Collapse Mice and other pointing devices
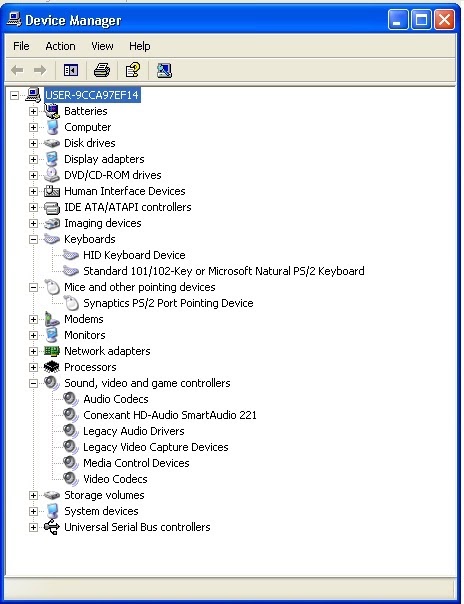Viewport: 464px width, 604px height. [34, 287]
